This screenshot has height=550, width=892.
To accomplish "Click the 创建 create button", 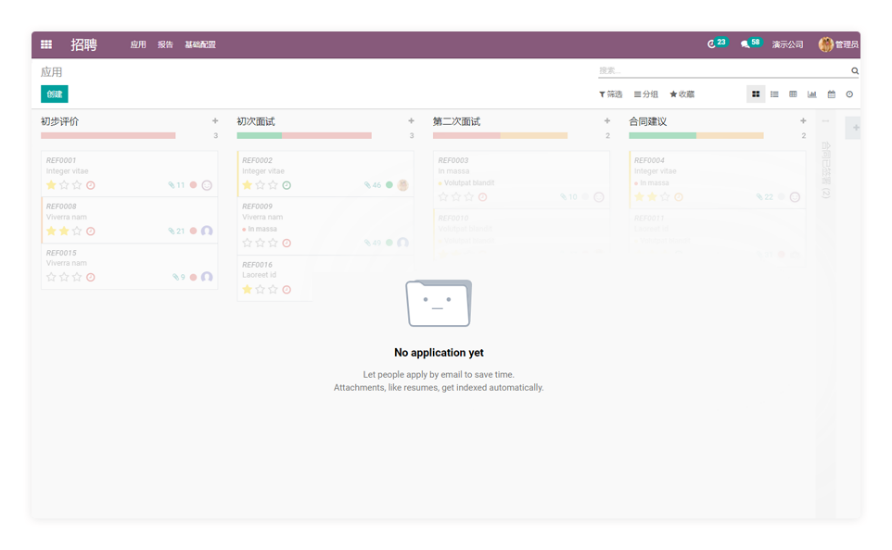I will point(54,94).
